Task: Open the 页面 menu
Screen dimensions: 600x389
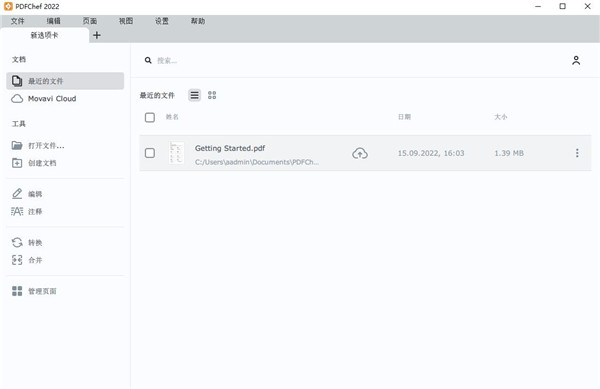Action: pyautogui.click(x=90, y=21)
